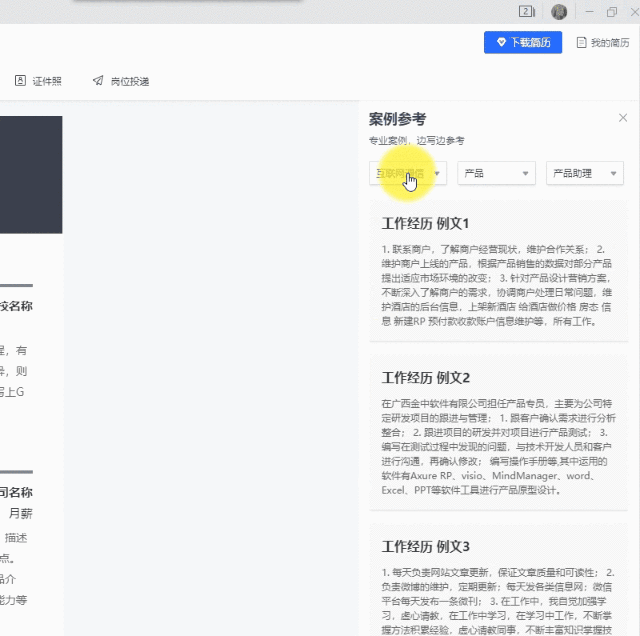Open the 证件照 ID photo tool
This screenshot has height=636, width=640.
(x=38, y=81)
